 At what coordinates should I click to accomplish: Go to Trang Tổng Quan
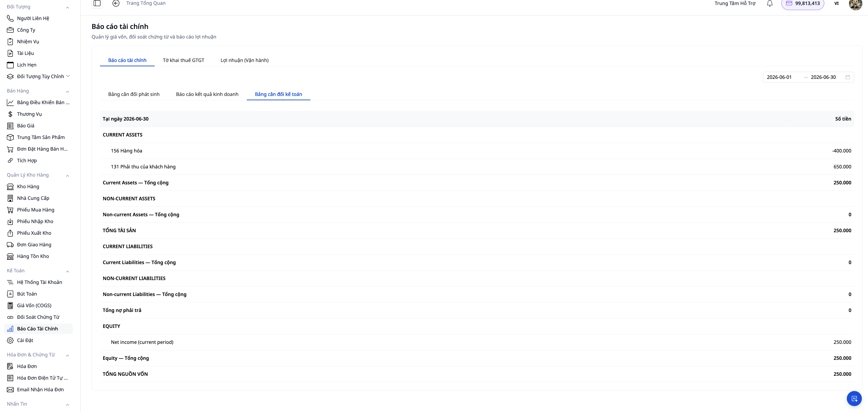146,3
